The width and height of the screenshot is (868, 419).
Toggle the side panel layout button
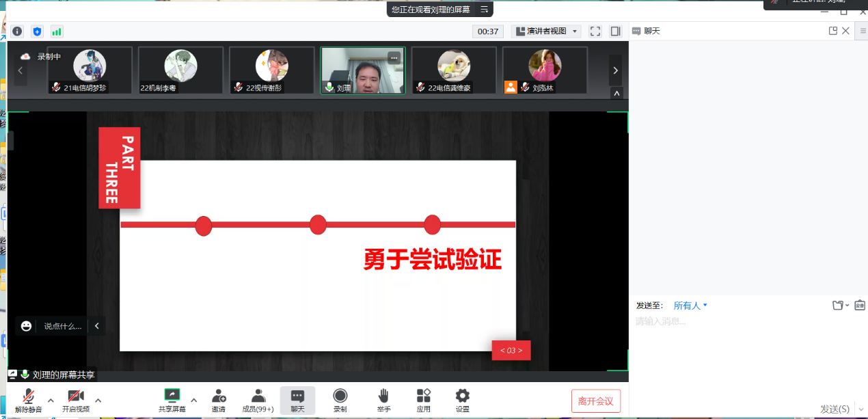point(615,31)
